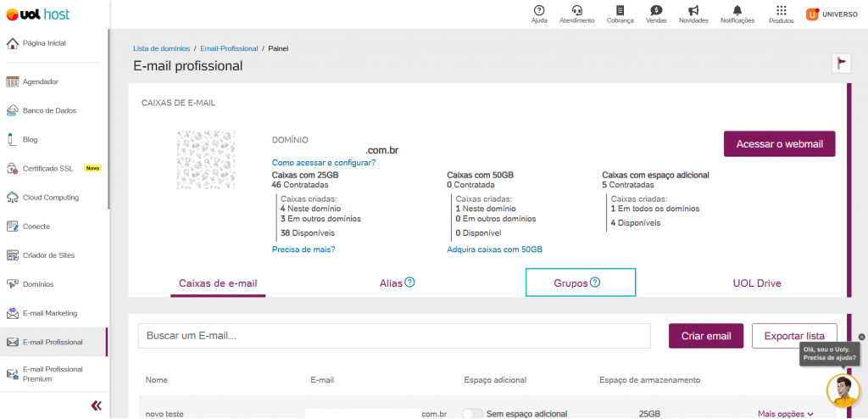This screenshot has width=868, height=419.
Task: Select the Caixas de e-mail tab
Action: (218, 283)
